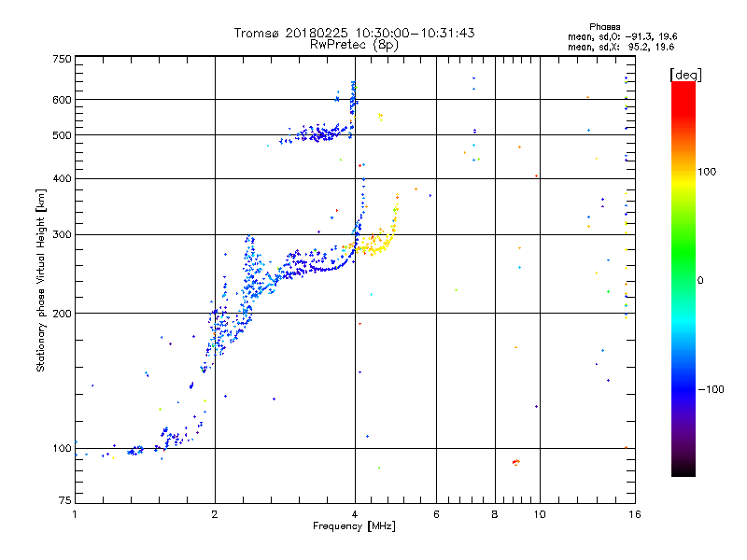Viewport: 747px width, 560px height.
Task: Select the "mean, sd,X: 95.2, 19.6" line
Action: pyautogui.click(x=621, y=48)
